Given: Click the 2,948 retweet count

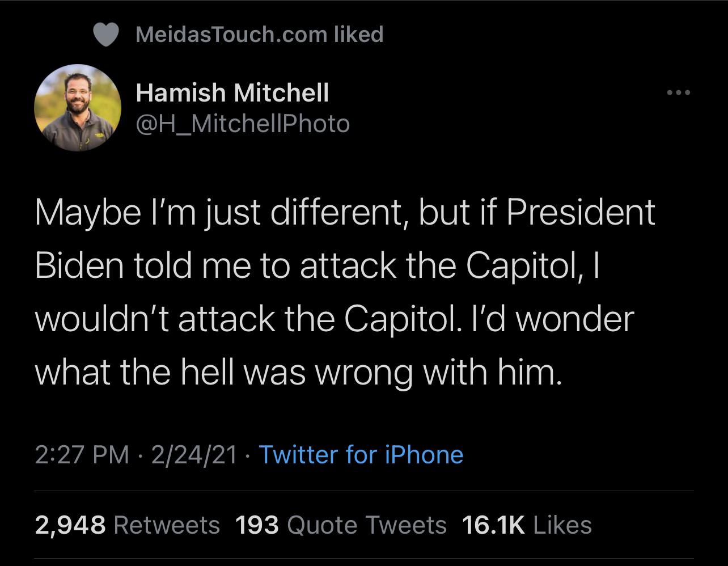Looking at the screenshot, I should point(70,525).
